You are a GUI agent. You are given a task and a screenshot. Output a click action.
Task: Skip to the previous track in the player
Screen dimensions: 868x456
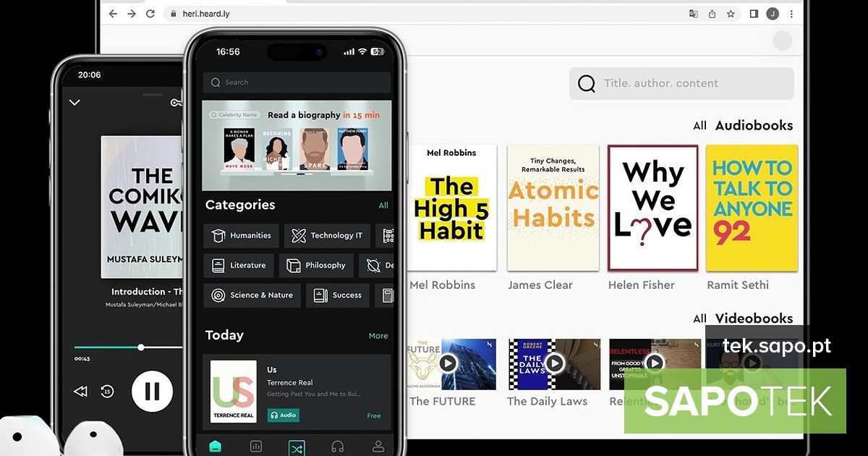click(x=80, y=392)
